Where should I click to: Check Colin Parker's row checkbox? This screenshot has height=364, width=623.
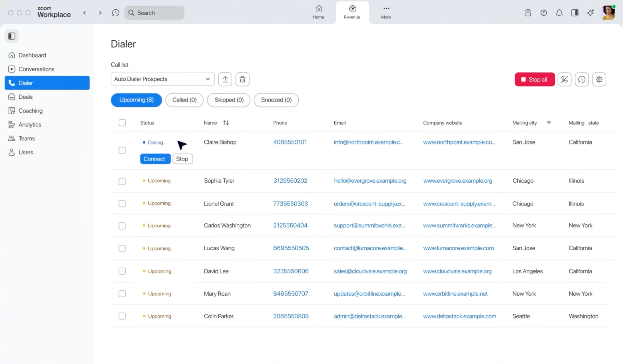pyautogui.click(x=122, y=316)
